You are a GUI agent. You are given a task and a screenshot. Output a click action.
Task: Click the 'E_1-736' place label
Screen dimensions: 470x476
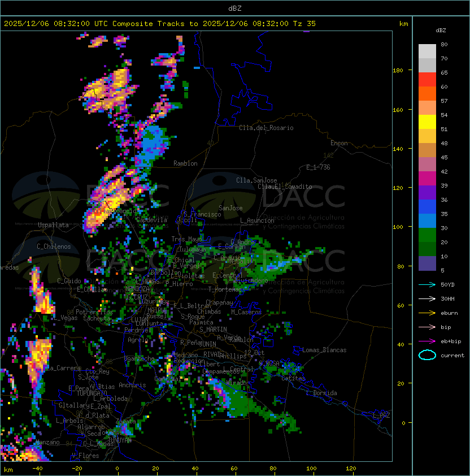[x=318, y=167]
